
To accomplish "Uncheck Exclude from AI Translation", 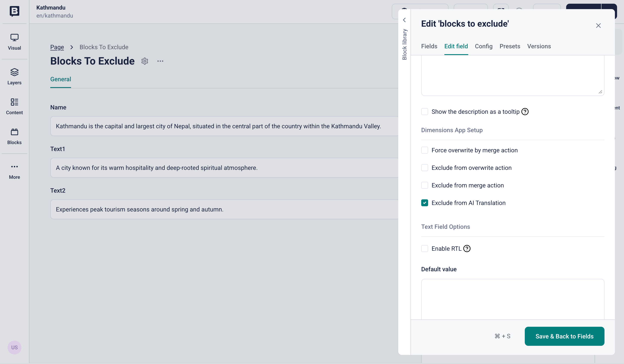I will point(424,203).
